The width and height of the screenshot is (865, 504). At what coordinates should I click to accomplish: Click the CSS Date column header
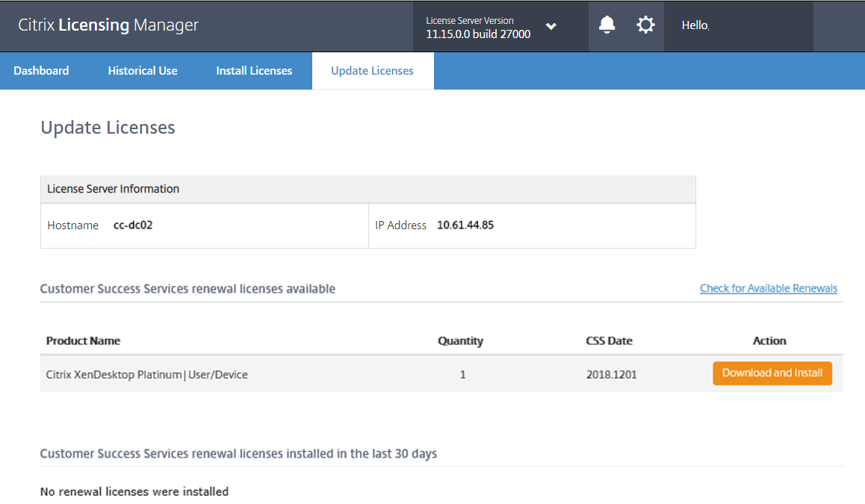609,340
